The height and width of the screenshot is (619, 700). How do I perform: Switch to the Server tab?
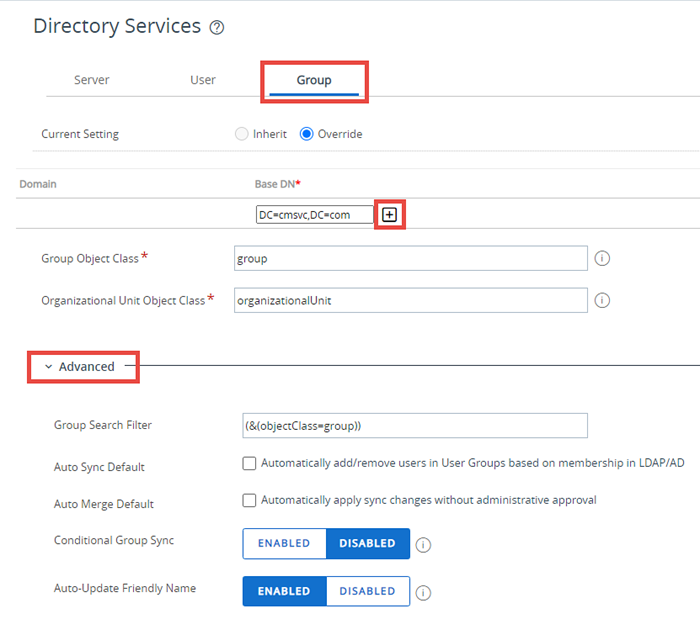point(92,80)
